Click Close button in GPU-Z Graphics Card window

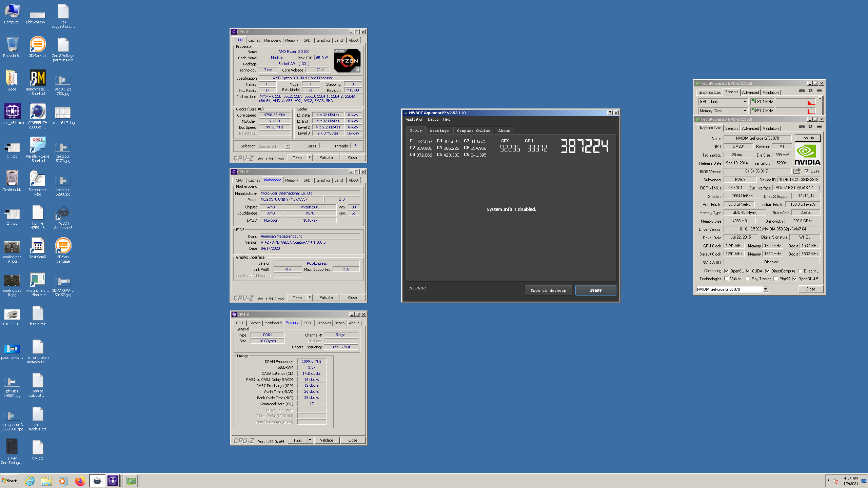(811, 289)
